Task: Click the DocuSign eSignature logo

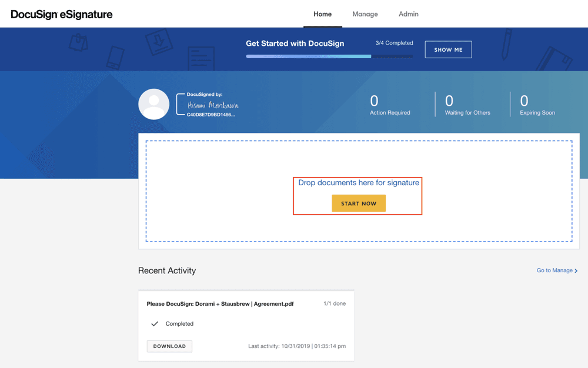Action: point(62,14)
